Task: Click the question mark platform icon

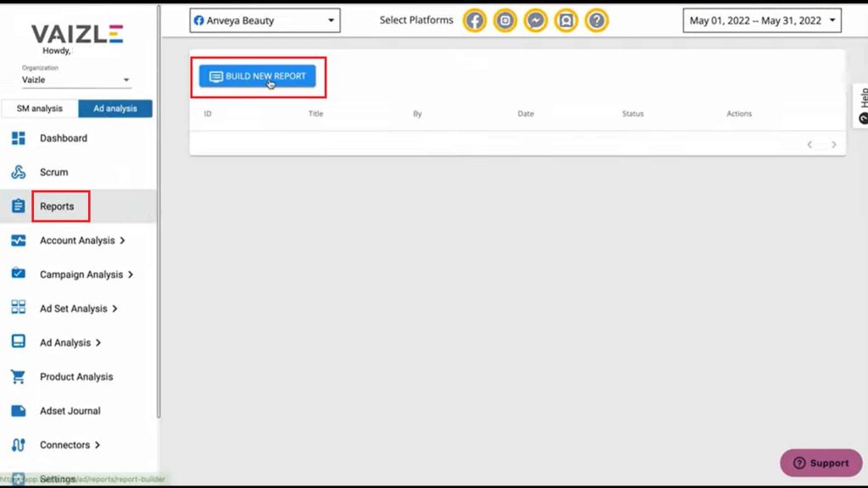Action: [x=596, y=20]
